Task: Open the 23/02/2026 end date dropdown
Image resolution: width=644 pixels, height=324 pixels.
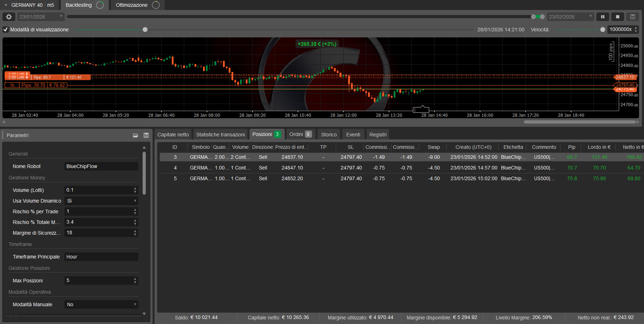Action: [590, 16]
